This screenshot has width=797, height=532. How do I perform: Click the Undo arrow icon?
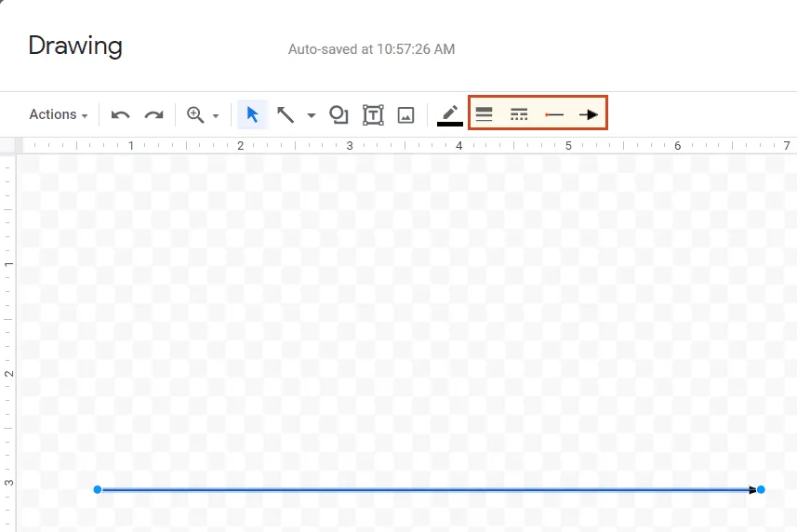point(121,114)
